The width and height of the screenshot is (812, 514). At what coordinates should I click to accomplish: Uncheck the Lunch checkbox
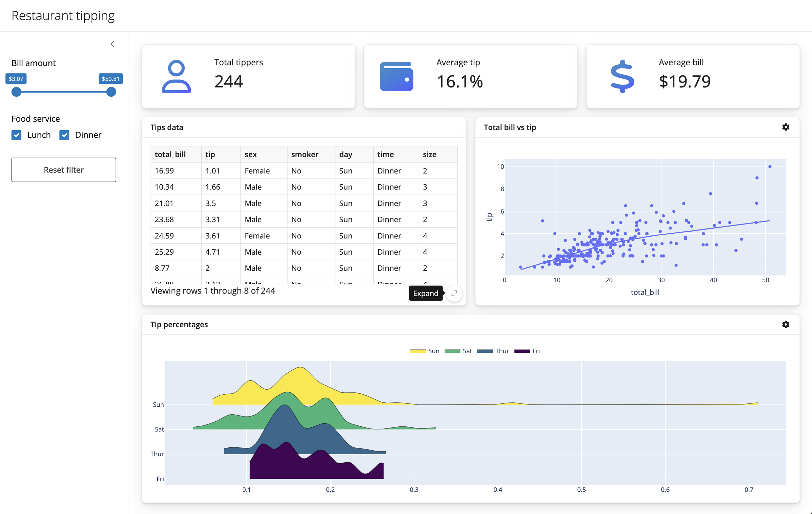click(17, 135)
